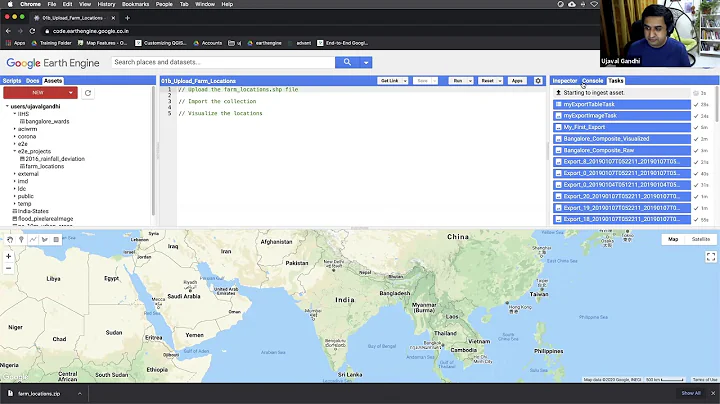720x404 pixels.
Task: Switch map to Satellite view
Action: coord(700,239)
